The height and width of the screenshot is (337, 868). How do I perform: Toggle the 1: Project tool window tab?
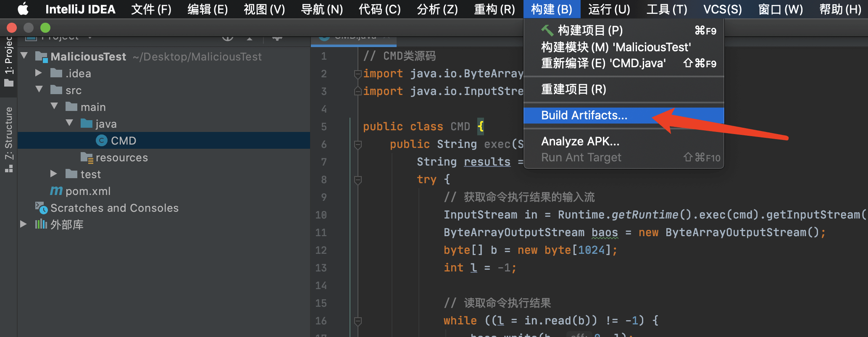pos(8,62)
